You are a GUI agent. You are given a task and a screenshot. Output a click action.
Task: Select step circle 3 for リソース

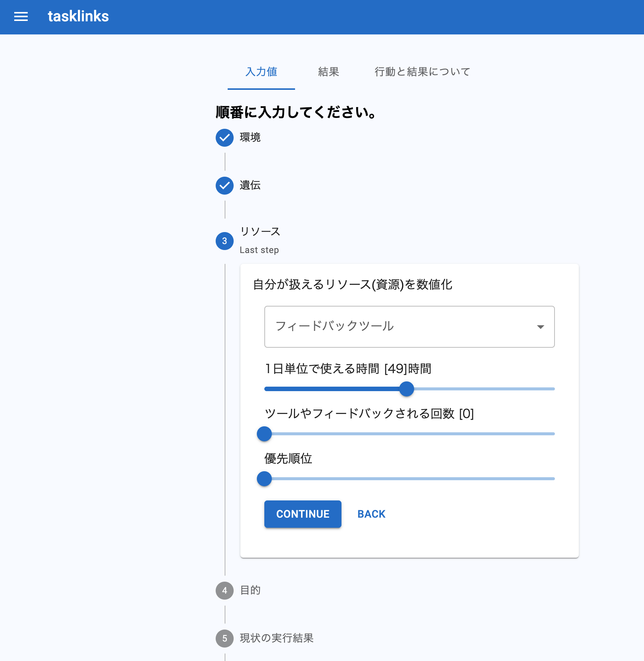pos(224,241)
